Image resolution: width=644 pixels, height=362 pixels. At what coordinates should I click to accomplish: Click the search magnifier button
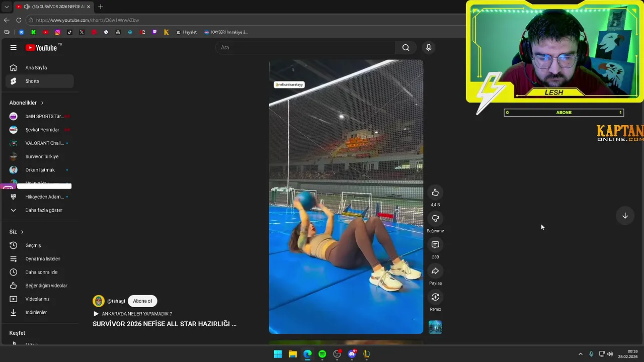coord(406,48)
